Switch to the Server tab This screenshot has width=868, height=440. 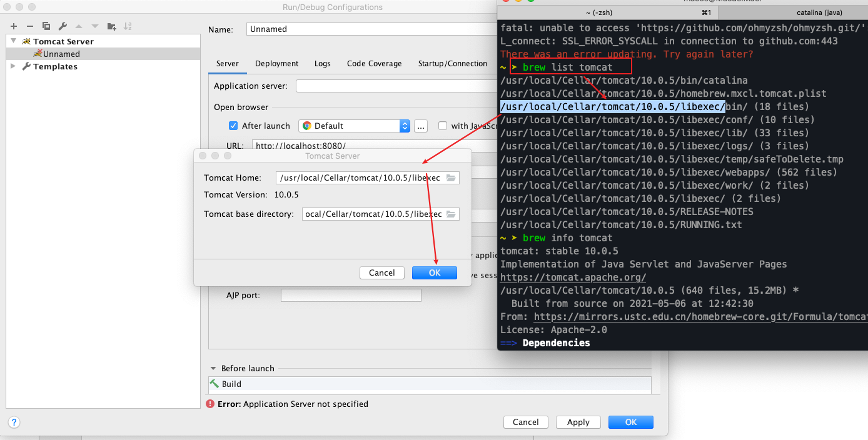[x=228, y=64]
